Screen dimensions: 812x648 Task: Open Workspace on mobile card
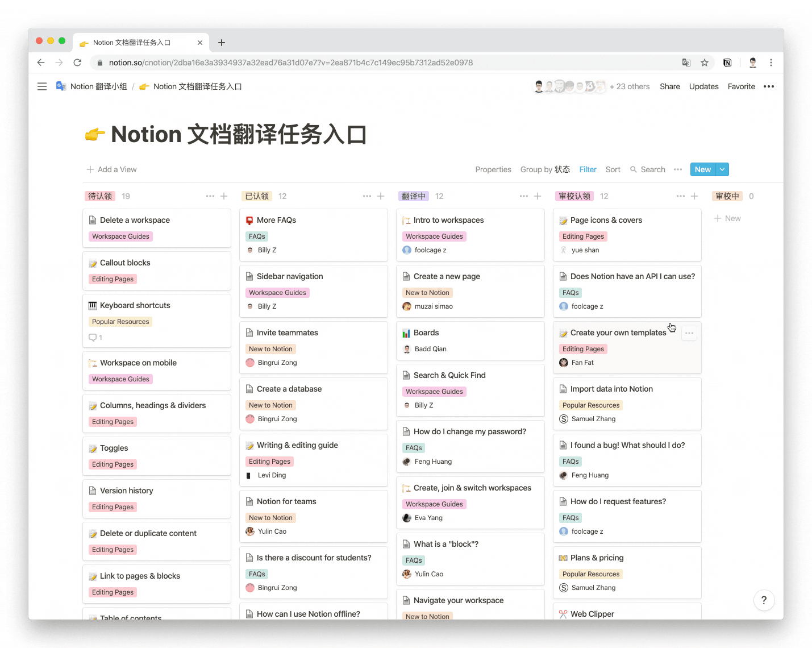click(157, 371)
